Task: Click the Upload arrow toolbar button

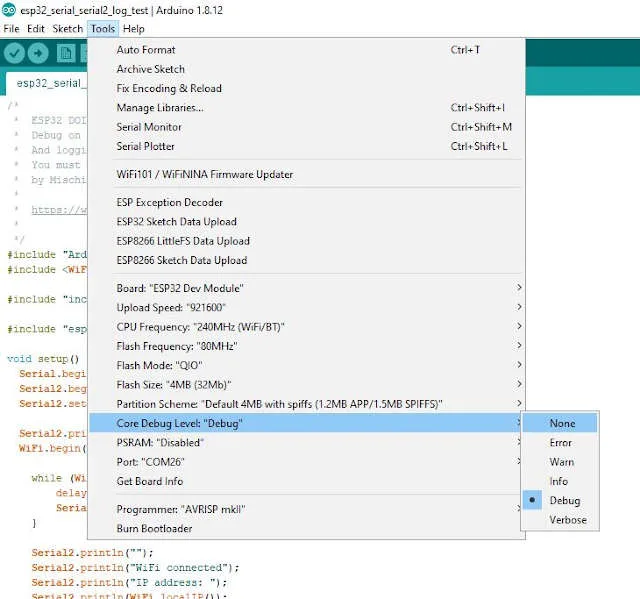Action: [38, 53]
